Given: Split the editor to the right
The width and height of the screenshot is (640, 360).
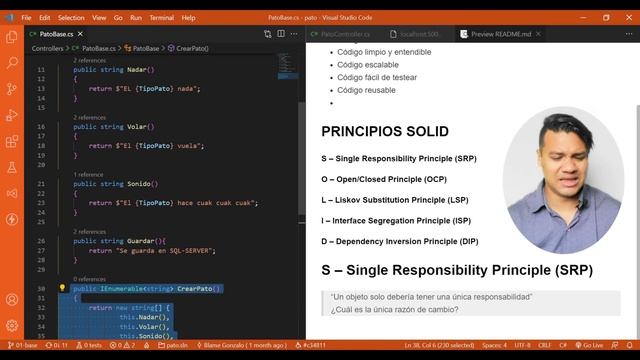Looking at the screenshot, I should click(281, 34).
